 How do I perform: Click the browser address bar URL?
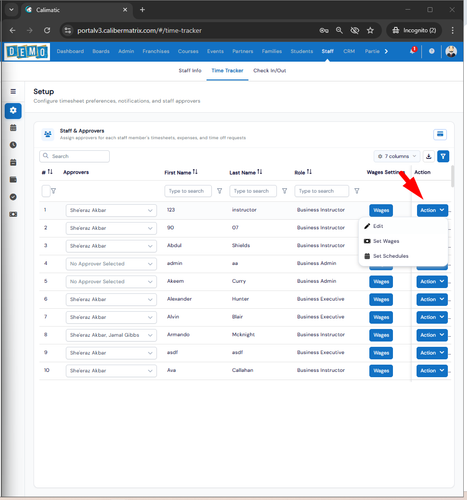[x=139, y=30]
